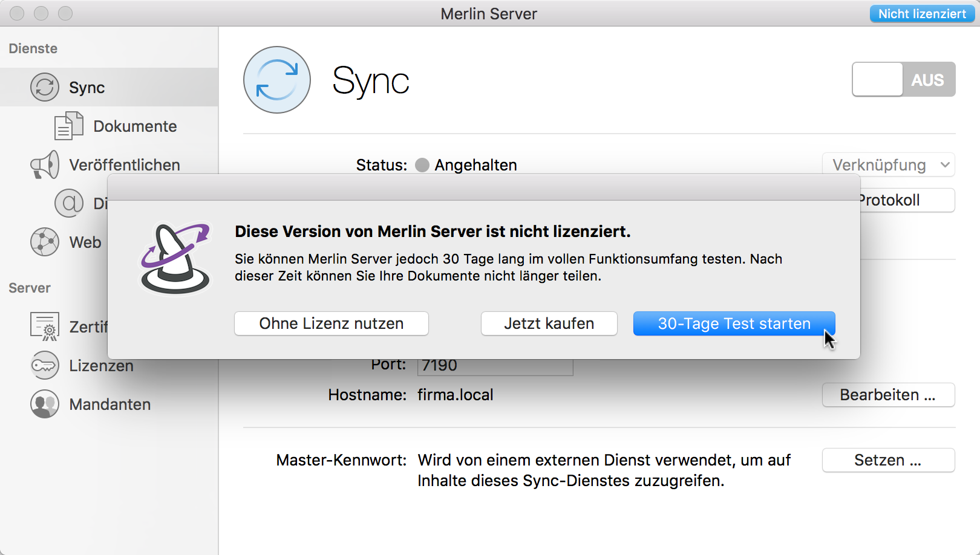Click the Master-Kennwort label
This screenshot has height=555, width=980.
[342, 460]
